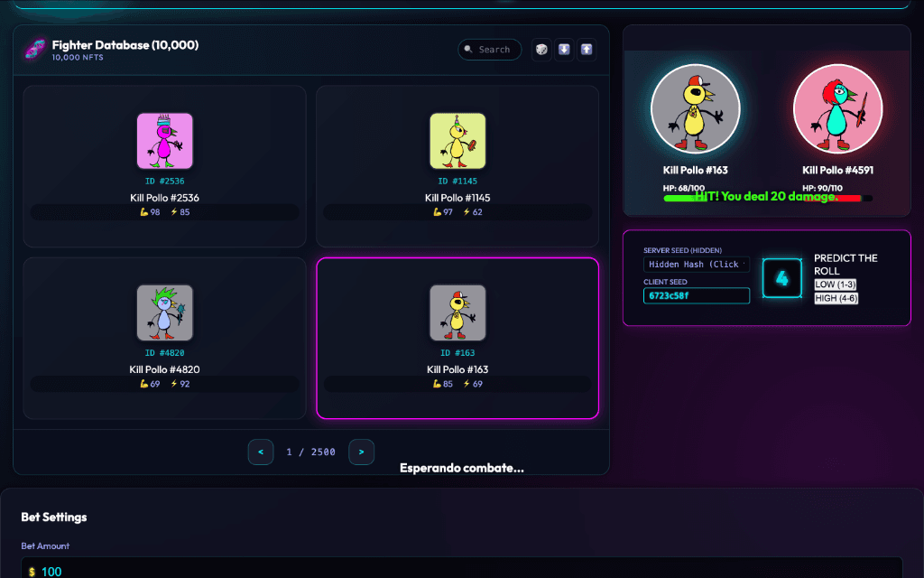Click the up-arrow sort icon
Viewport: 924px width, 578px height.
(x=587, y=50)
